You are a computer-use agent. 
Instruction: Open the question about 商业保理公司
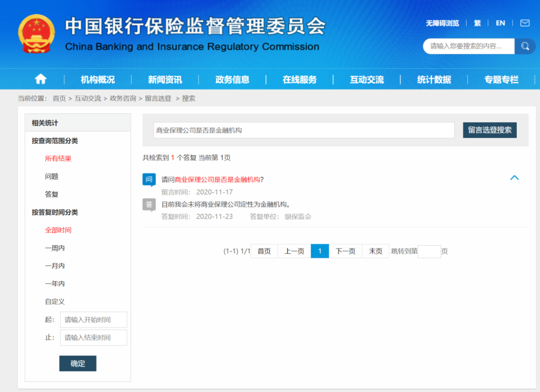pos(212,179)
